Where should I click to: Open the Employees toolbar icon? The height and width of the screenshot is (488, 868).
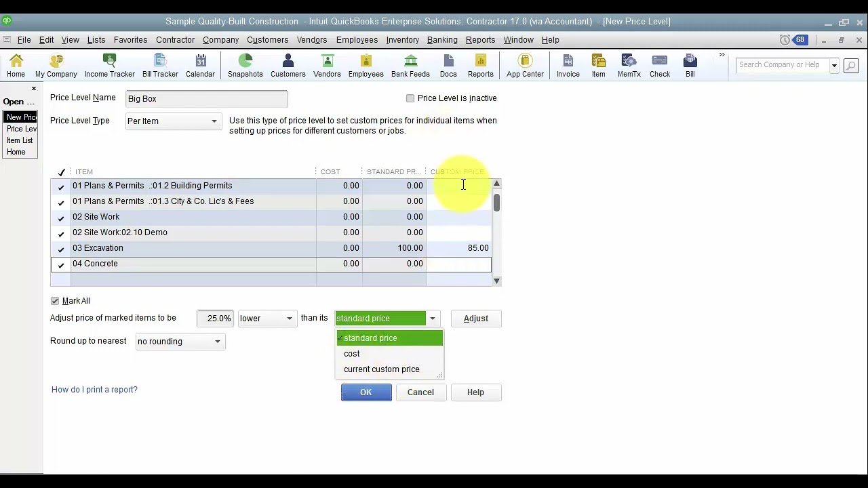click(x=366, y=66)
